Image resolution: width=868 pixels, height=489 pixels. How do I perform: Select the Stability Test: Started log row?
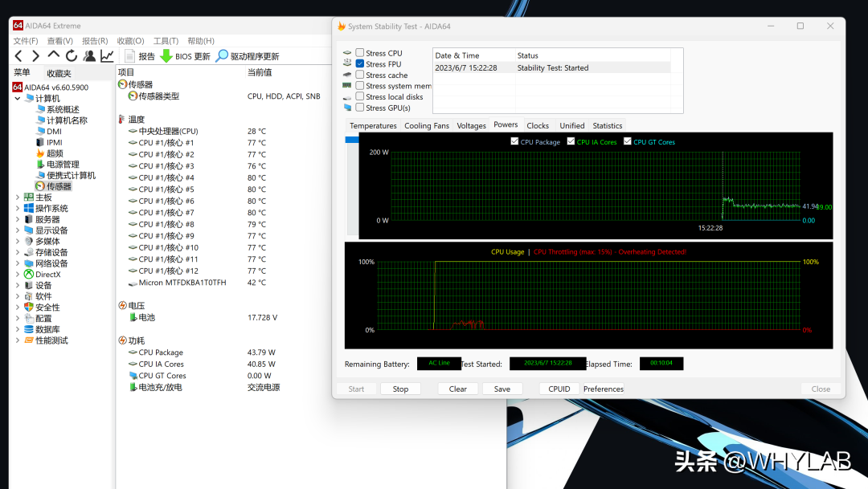(x=553, y=68)
